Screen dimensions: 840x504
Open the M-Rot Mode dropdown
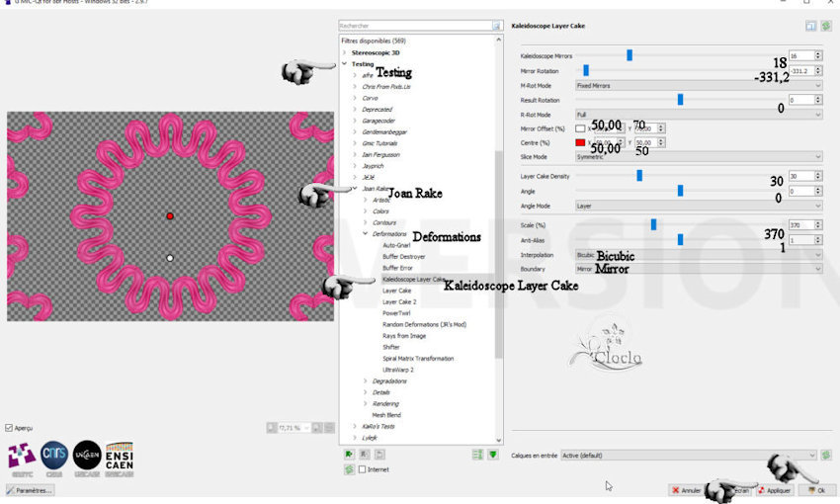click(x=698, y=86)
